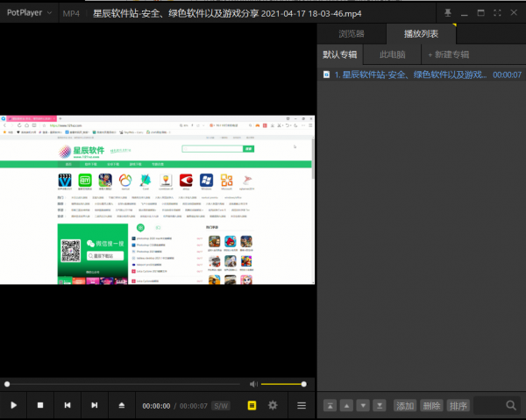Screen dimensions: 526x420
Task: Click the video preview area
Action: click(x=157, y=200)
